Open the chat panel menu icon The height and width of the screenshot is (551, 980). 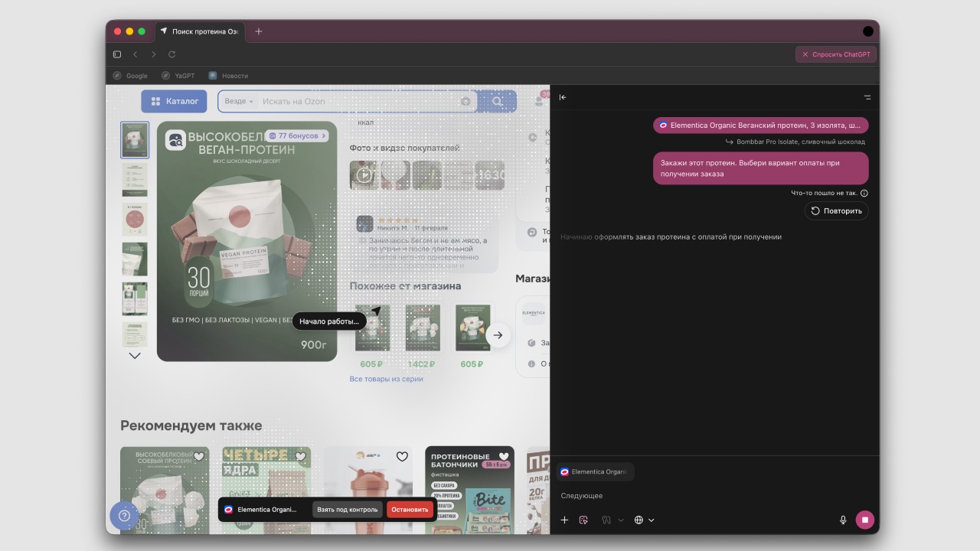tap(867, 97)
